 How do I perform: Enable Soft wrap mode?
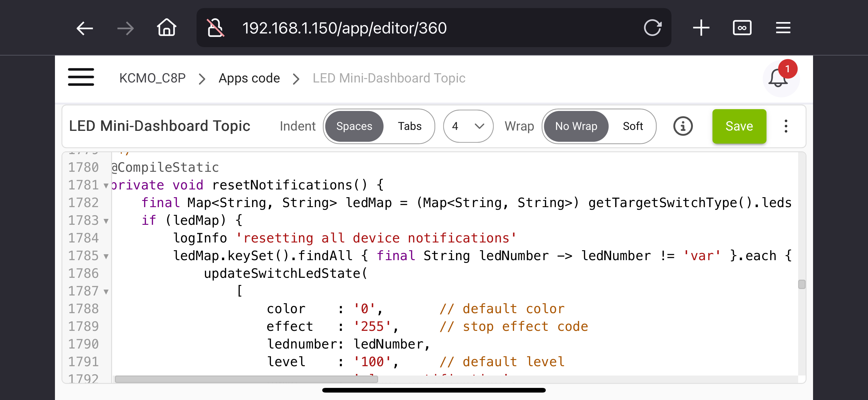(x=632, y=126)
